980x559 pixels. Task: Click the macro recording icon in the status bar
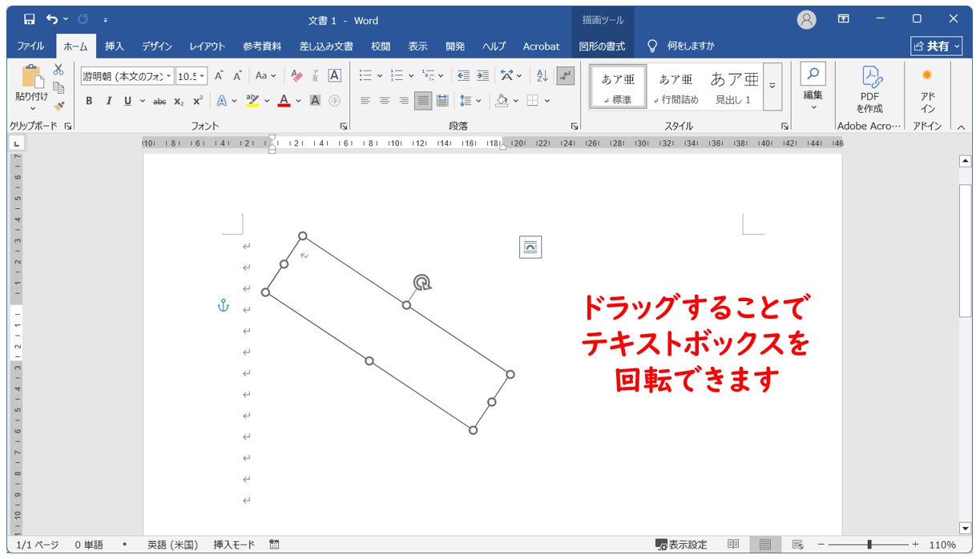click(x=274, y=545)
